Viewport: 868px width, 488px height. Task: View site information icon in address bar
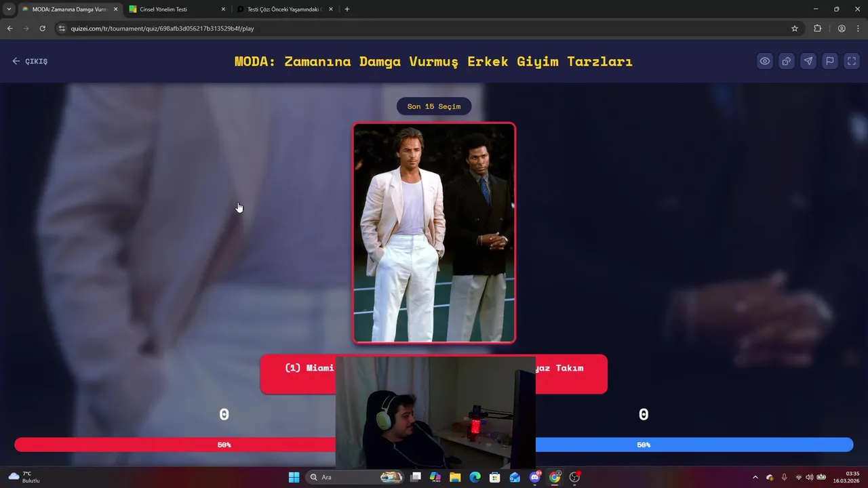[x=62, y=28]
